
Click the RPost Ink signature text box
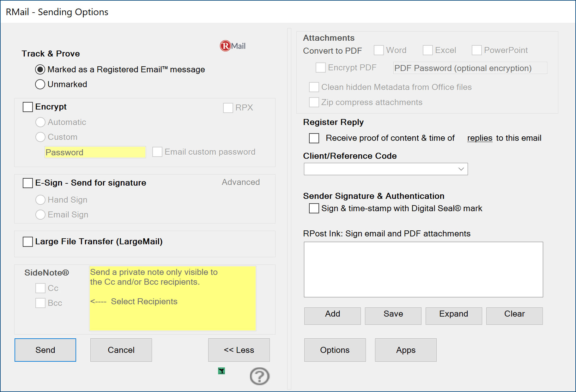(x=423, y=270)
